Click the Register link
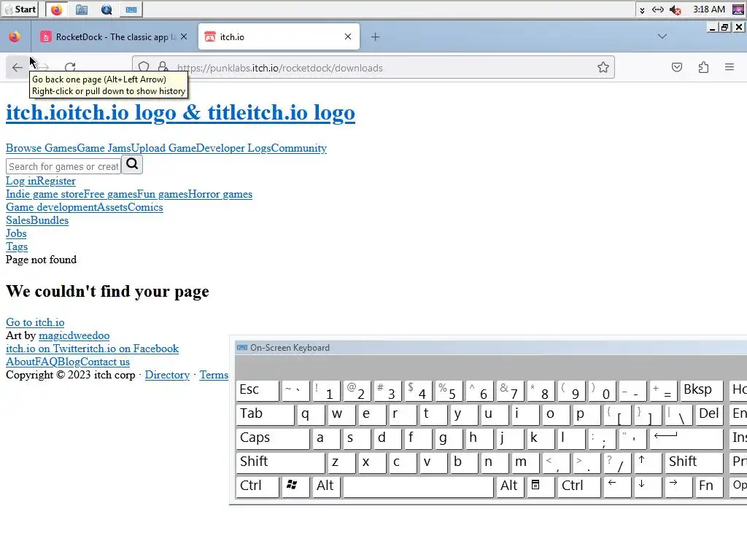The width and height of the screenshot is (747, 560). coord(56,181)
